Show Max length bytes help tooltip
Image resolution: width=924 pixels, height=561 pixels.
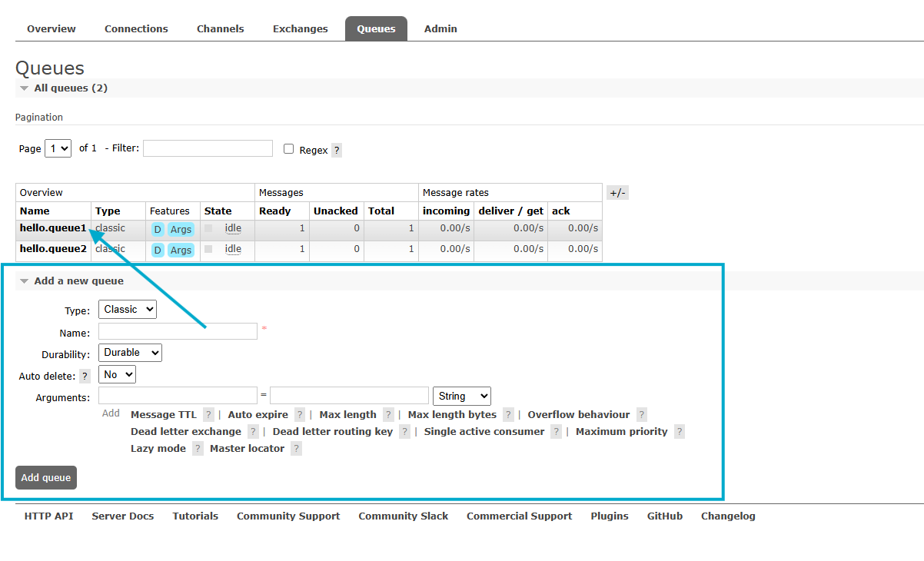point(508,415)
